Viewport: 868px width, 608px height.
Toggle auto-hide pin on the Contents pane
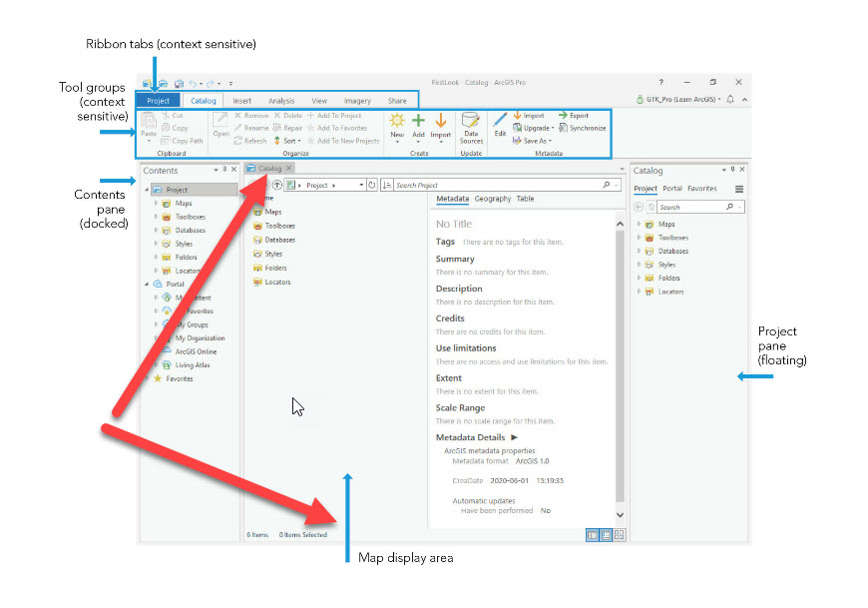(x=224, y=170)
